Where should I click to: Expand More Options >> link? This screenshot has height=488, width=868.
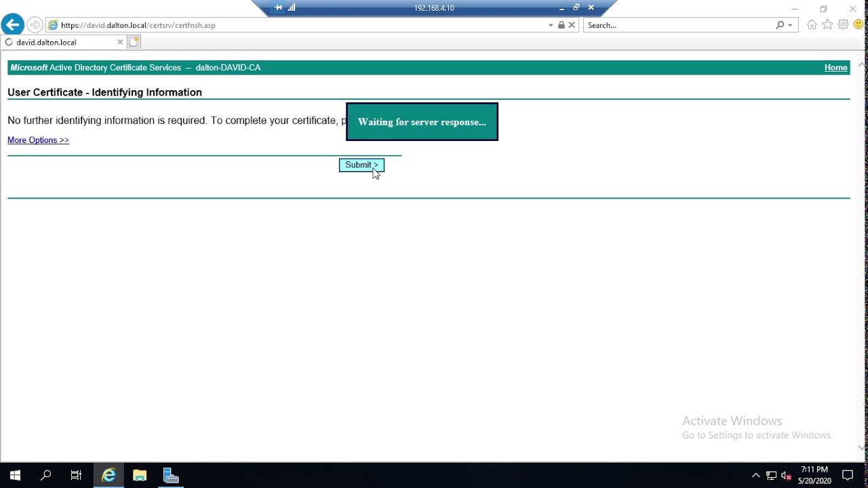pyautogui.click(x=38, y=140)
